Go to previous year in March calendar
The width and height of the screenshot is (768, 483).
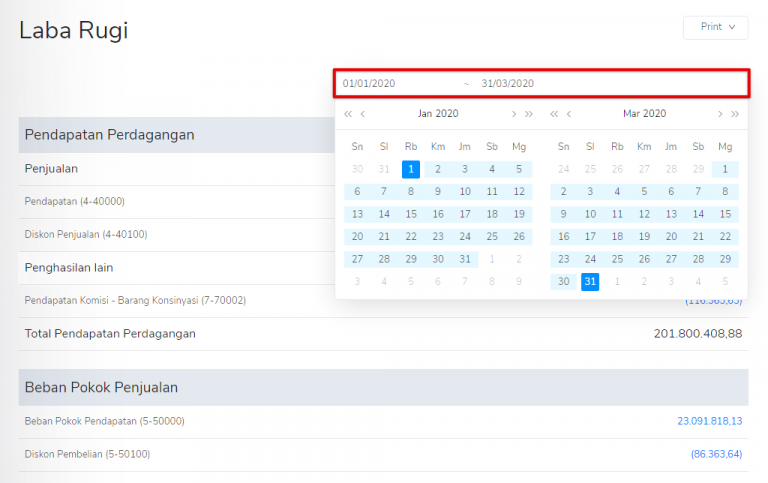pyautogui.click(x=554, y=114)
